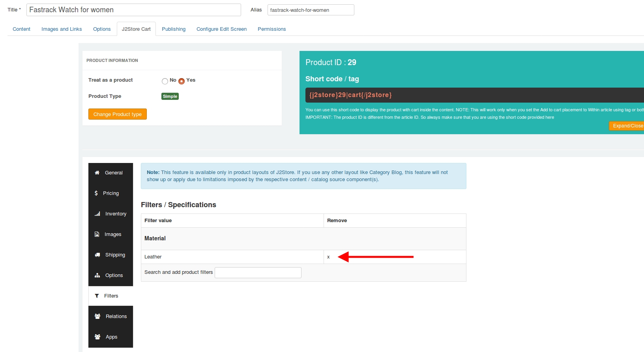Click the bar chart icon beside Inventory
644x352 pixels.
coord(97,214)
